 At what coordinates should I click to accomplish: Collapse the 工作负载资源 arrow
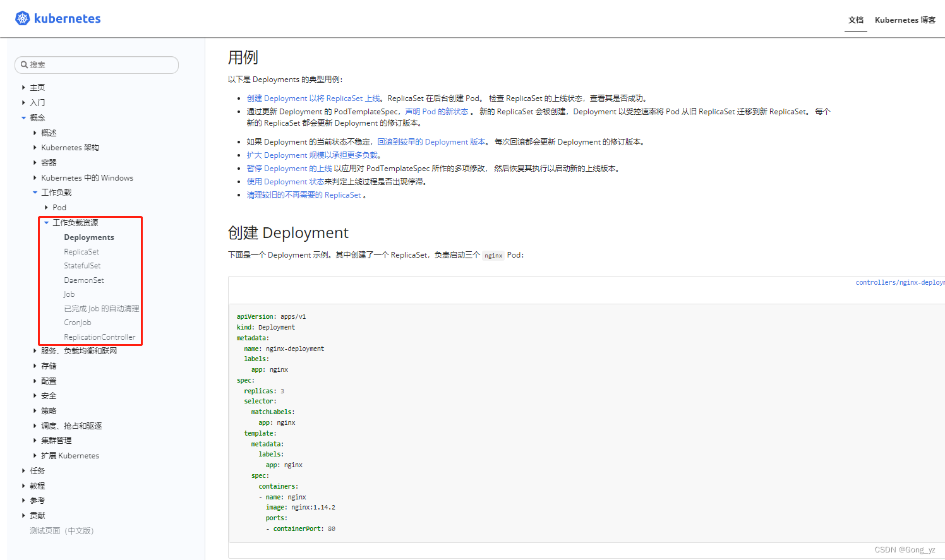pyautogui.click(x=46, y=223)
